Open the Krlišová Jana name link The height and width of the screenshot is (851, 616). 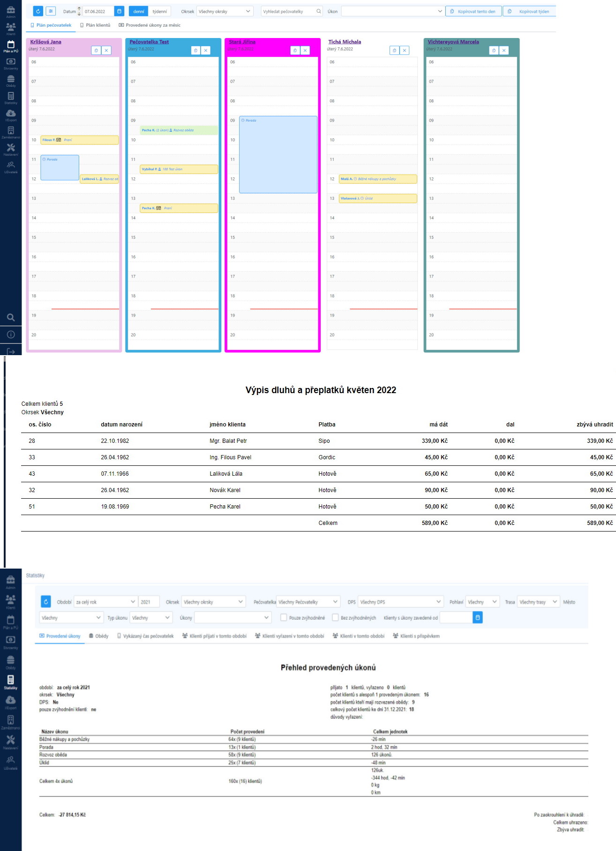pyautogui.click(x=45, y=42)
